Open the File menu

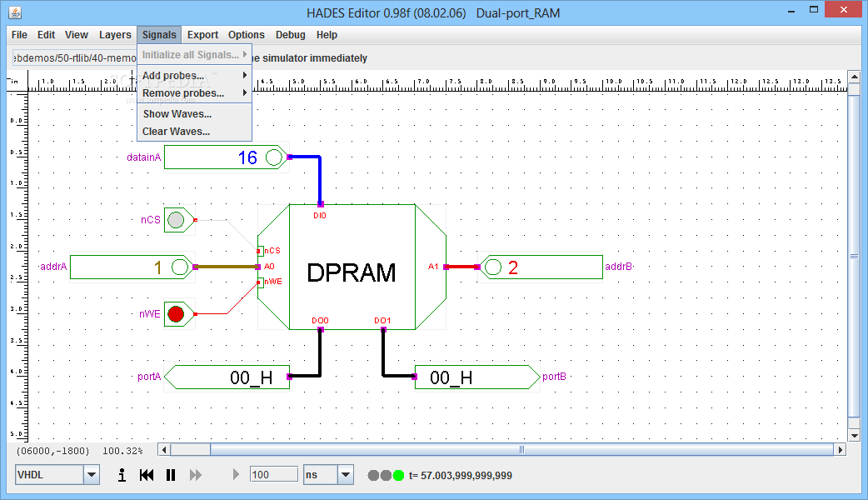pos(19,35)
